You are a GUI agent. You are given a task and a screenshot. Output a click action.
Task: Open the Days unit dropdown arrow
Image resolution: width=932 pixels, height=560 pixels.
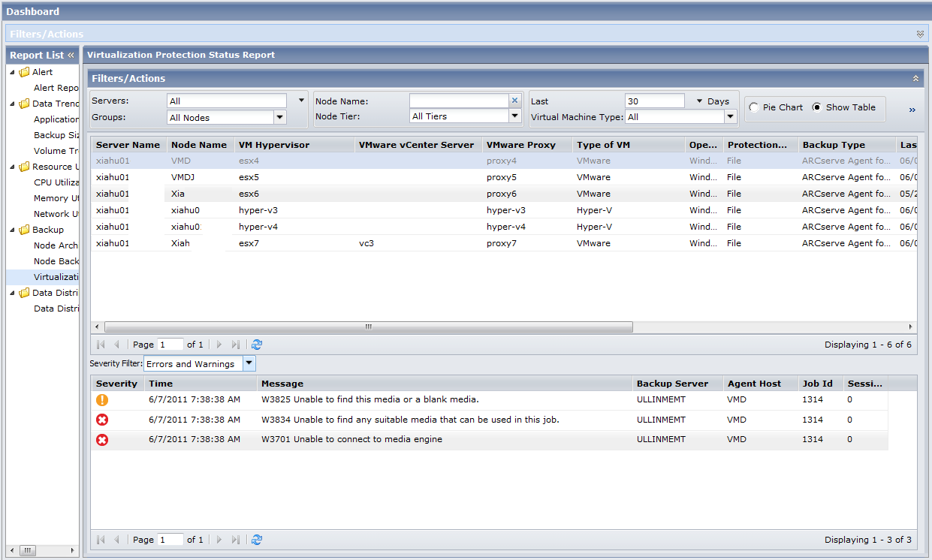[x=699, y=101]
